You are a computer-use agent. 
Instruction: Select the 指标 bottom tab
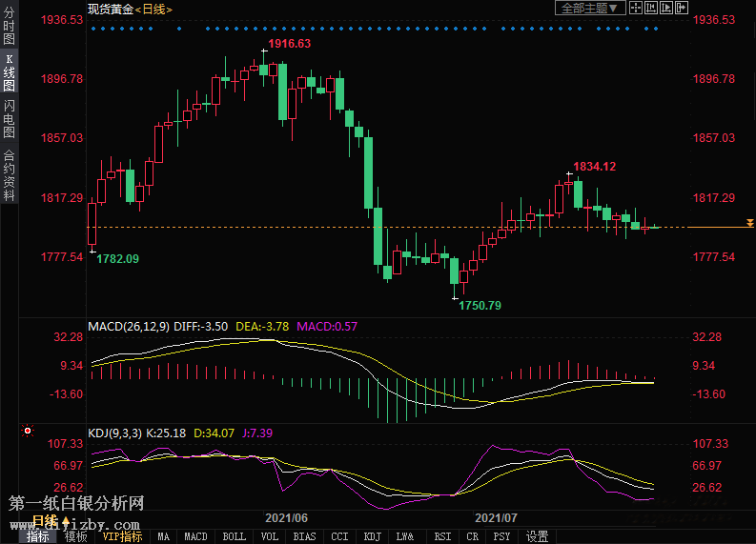[x=38, y=536]
